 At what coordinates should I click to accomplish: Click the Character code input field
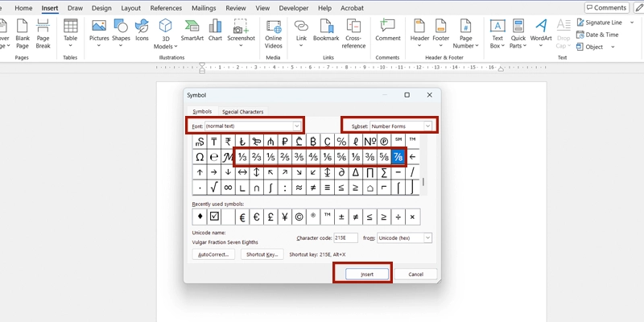pos(346,238)
